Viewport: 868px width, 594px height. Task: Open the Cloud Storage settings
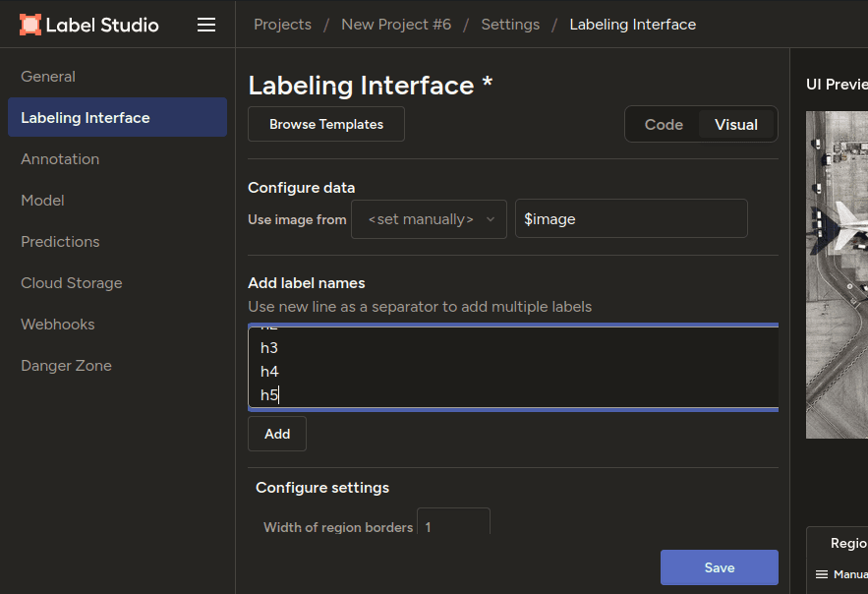pyautogui.click(x=72, y=283)
